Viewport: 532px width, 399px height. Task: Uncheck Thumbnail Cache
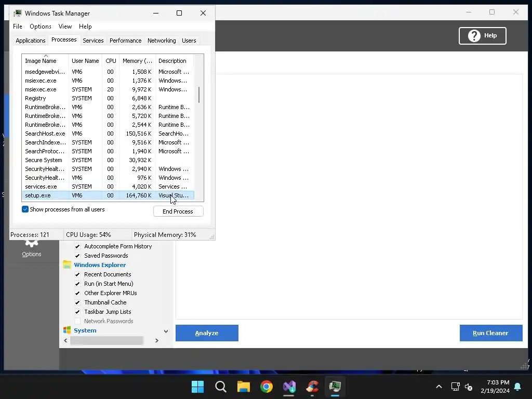click(x=77, y=302)
